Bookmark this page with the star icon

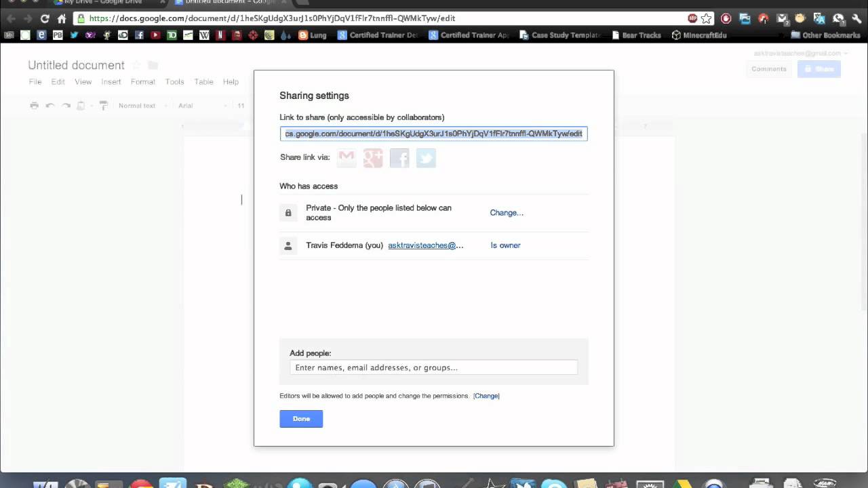(706, 18)
